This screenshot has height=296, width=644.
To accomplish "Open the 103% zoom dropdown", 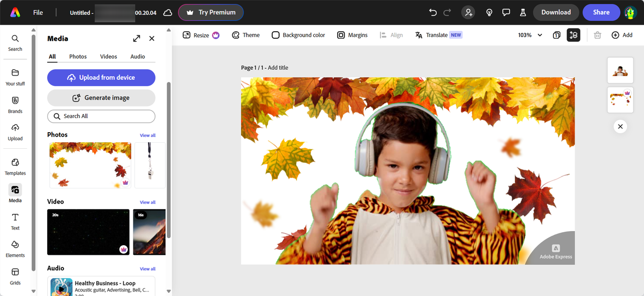I will click(530, 35).
